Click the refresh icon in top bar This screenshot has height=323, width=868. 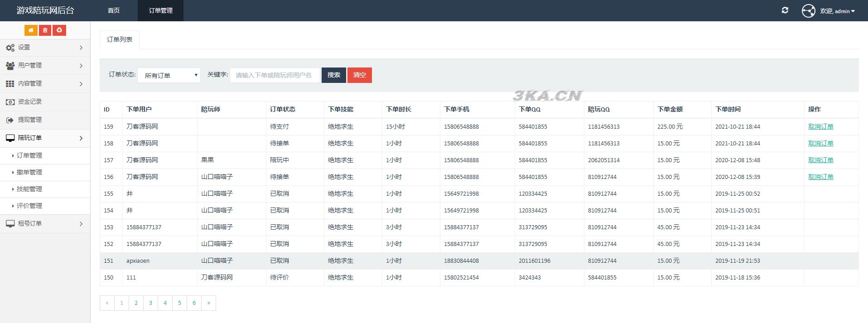(x=785, y=10)
